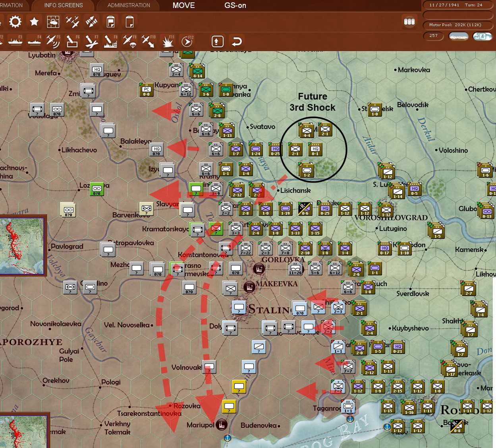Select the F3 naval transport mode
The height and width of the screenshot is (448, 496).
(x=15, y=41)
